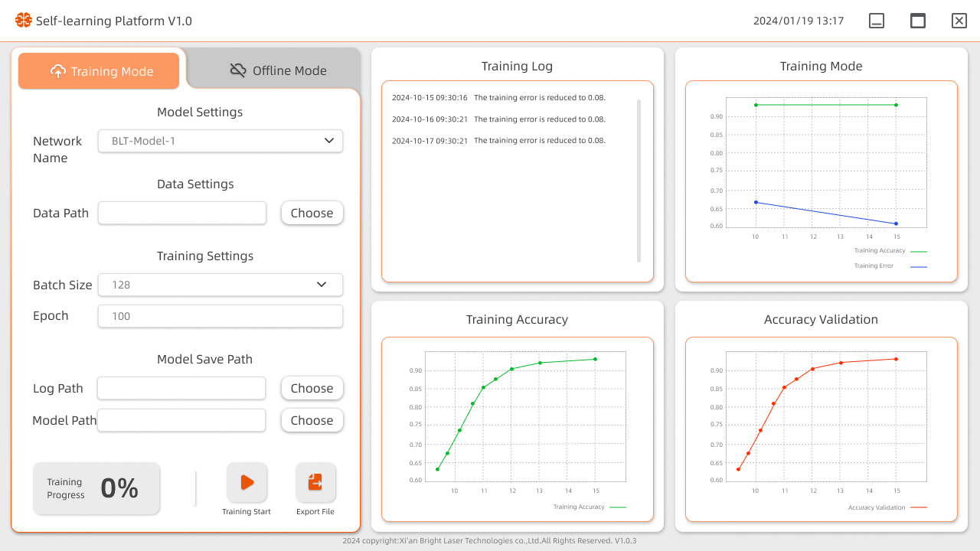Maximize the application window
Screen dimensions: 980x551
click(x=918, y=21)
